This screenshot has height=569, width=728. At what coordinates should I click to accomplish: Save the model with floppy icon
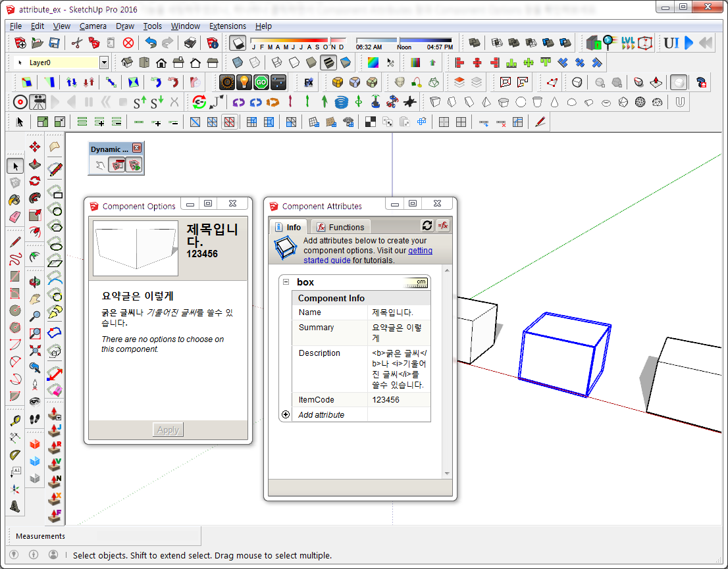point(55,43)
